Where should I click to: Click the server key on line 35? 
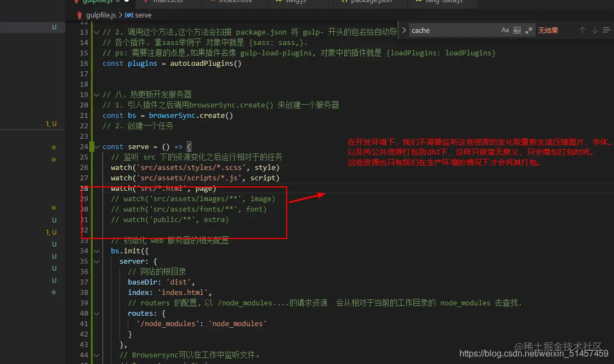pyautogui.click(x=132, y=261)
